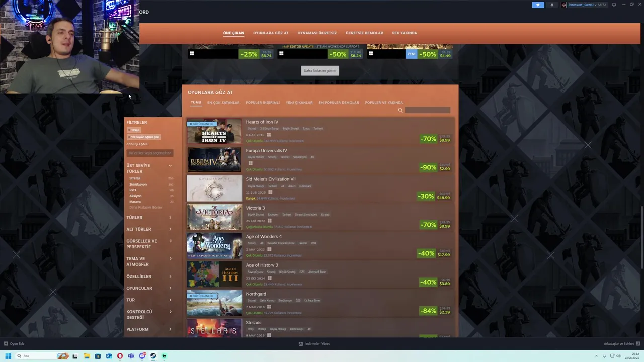Expand the TÜR filter section
The height and width of the screenshot is (362, 644).
(x=149, y=300)
